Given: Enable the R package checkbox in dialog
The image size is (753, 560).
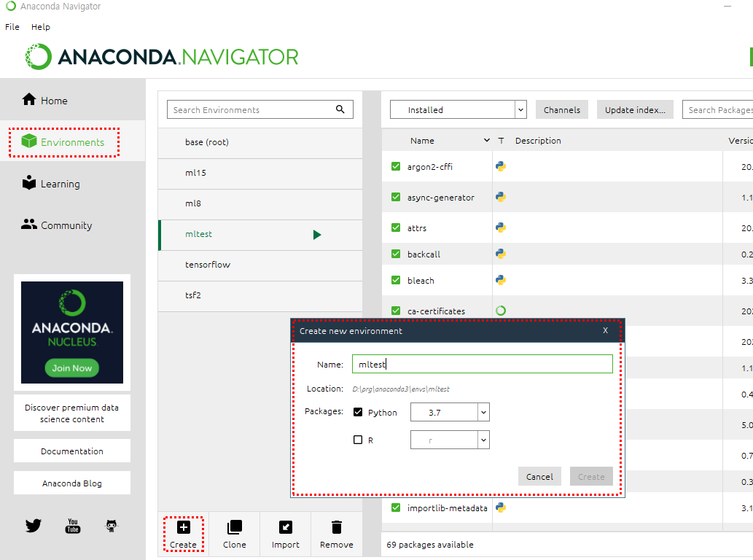Looking at the screenshot, I should (358, 440).
